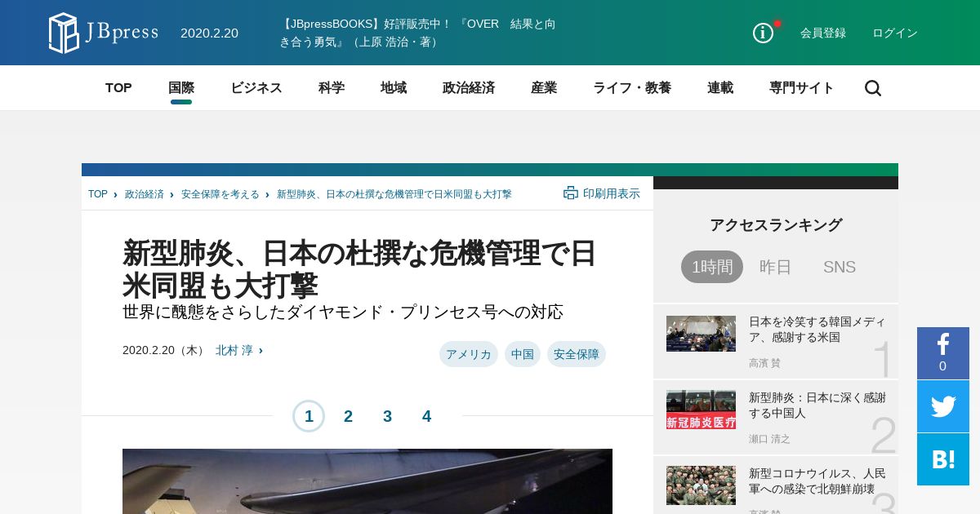Open the 北朝鮮崩壊 article's soldiers thumbnail

[701, 485]
